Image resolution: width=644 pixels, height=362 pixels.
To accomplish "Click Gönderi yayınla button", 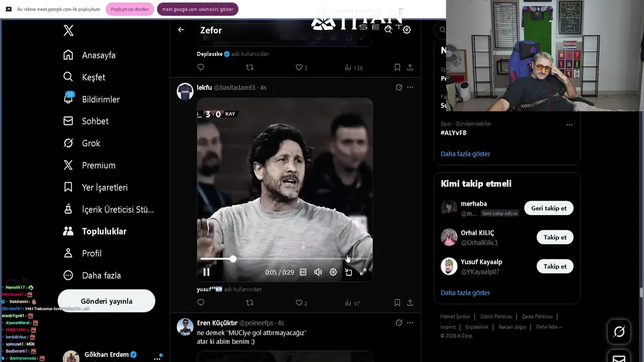I will tap(107, 301).
